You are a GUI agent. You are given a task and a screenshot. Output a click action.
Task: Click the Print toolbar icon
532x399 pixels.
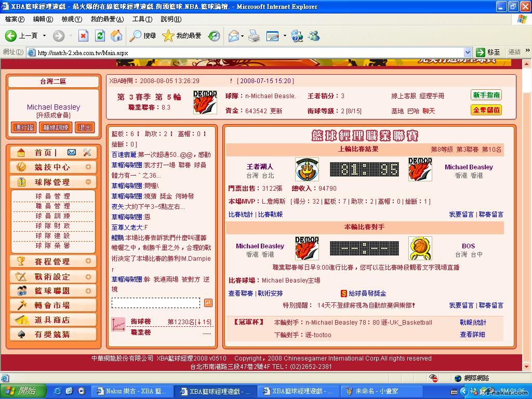(254, 36)
